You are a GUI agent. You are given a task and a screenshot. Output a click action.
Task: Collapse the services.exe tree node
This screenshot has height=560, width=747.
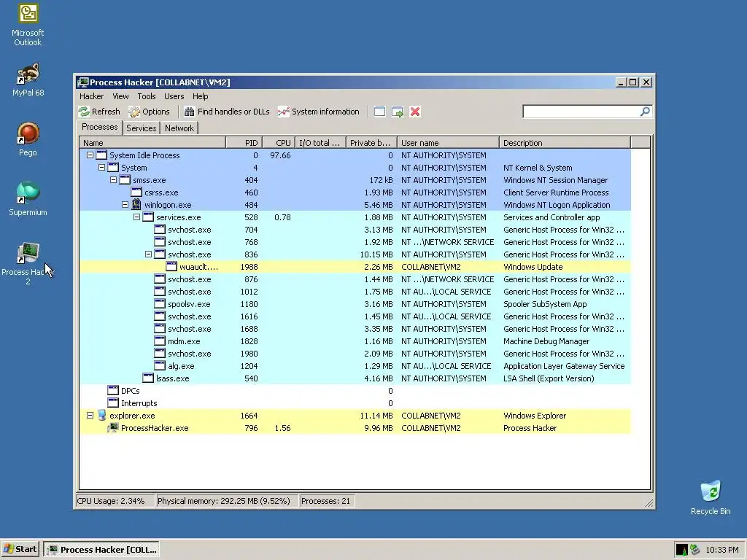136,217
